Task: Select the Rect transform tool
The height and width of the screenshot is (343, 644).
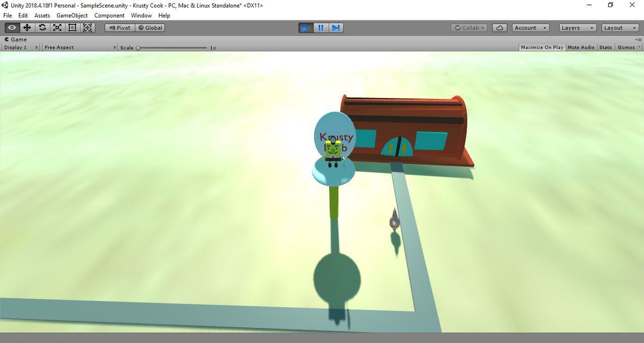Action: click(x=72, y=28)
